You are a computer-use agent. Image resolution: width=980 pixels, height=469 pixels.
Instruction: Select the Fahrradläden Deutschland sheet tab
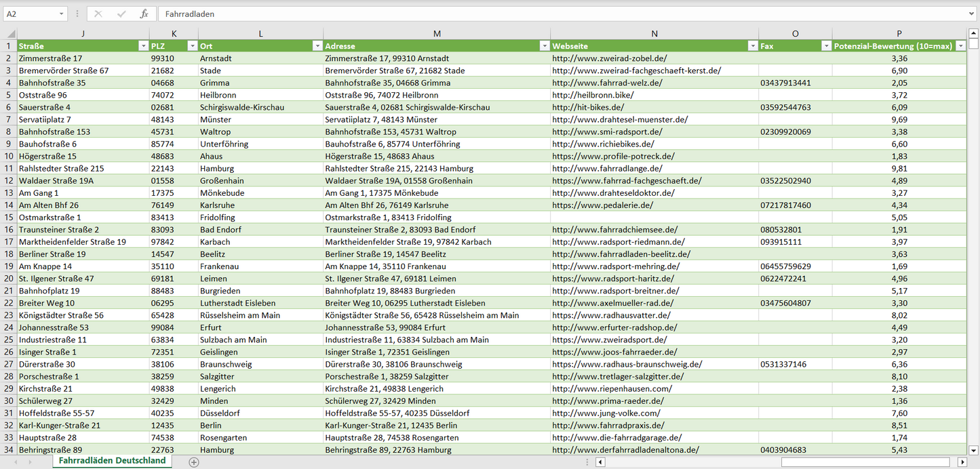click(x=112, y=461)
